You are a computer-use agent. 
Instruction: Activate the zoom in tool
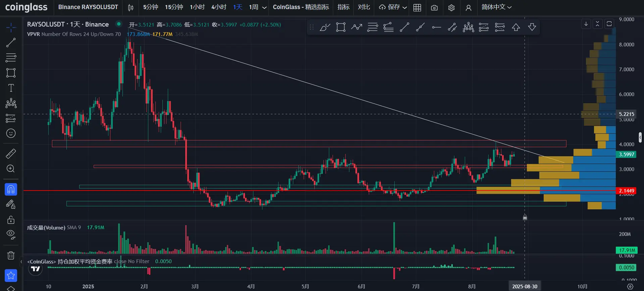11,169
